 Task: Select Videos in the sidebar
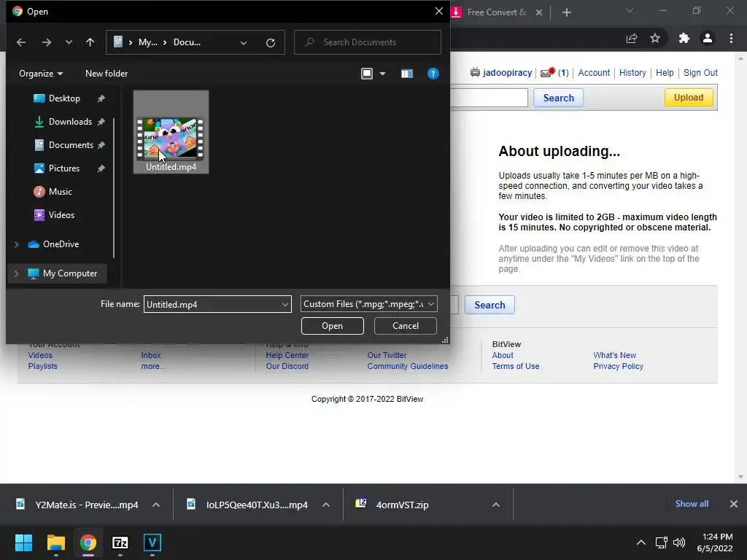tap(61, 215)
